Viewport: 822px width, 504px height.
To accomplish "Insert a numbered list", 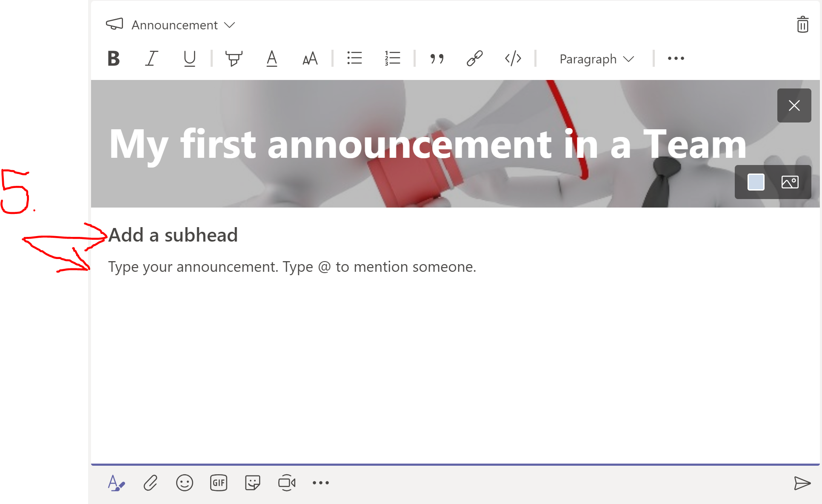I will (x=392, y=58).
